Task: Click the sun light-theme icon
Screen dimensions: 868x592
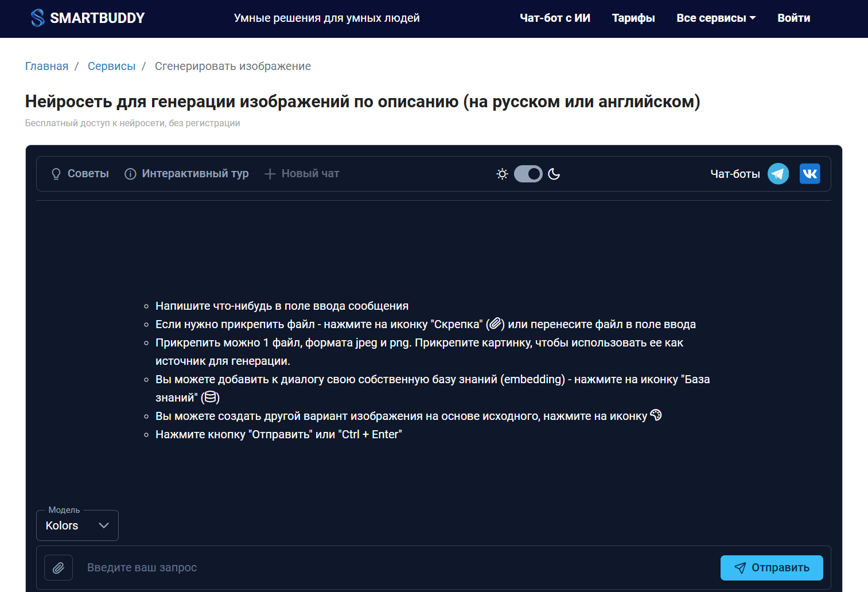Action: click(502, 174)
